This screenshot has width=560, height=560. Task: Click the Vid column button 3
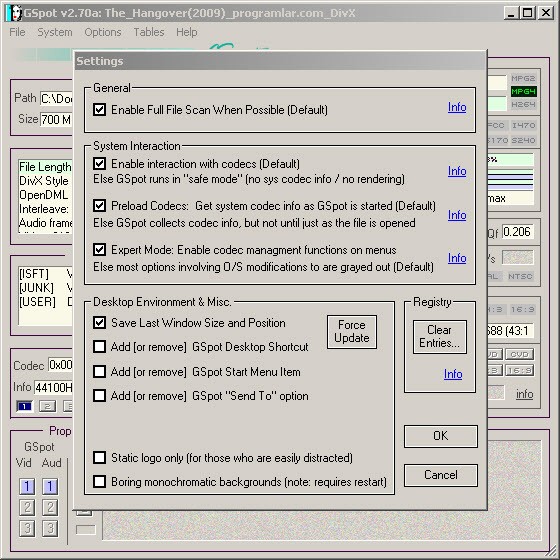pyautogui.click(x=27, y=529)
